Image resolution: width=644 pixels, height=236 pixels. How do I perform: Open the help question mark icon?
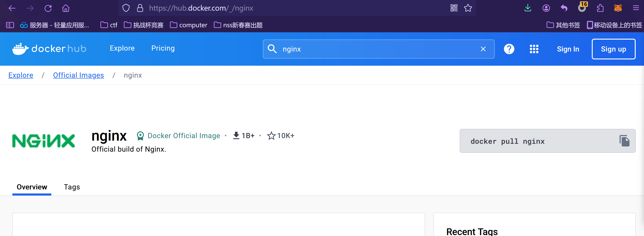pyautogui.click(x=509, y=49)
